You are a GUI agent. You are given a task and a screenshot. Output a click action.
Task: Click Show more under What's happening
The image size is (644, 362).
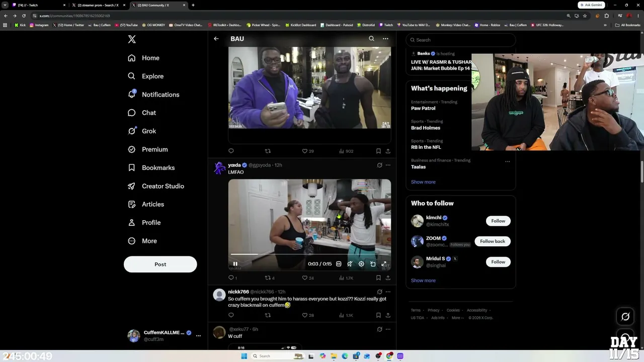(x=423, y=182)
